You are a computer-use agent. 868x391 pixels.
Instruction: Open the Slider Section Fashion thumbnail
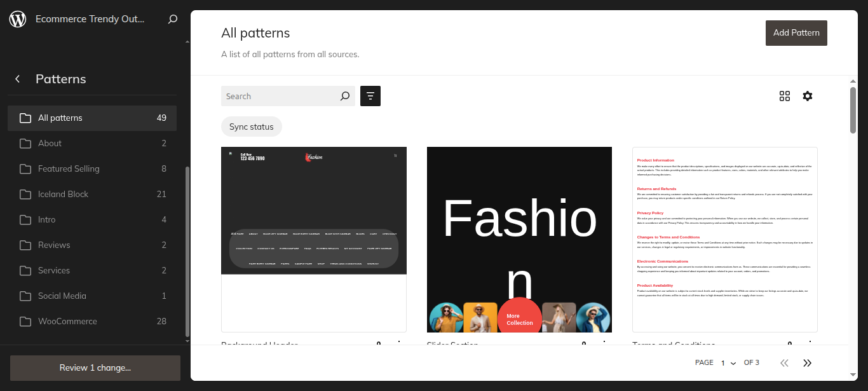point(519,240)
